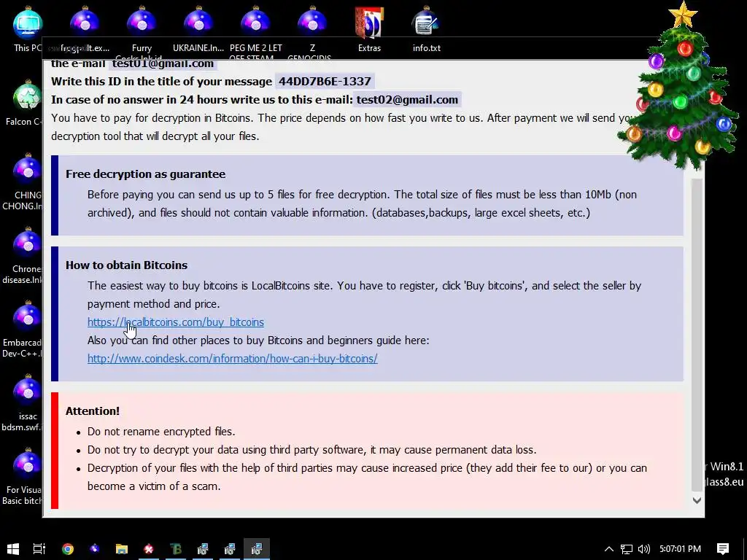The image size is (747, 560).
Task: Click the 'Attention!' heading
Action: [x=93, y=411]
